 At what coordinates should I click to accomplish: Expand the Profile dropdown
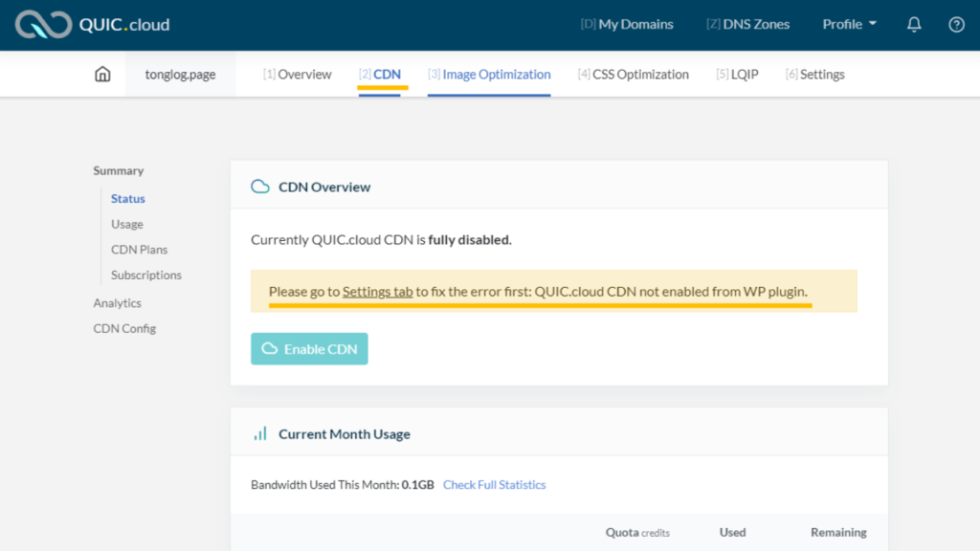tap(850, 24)
